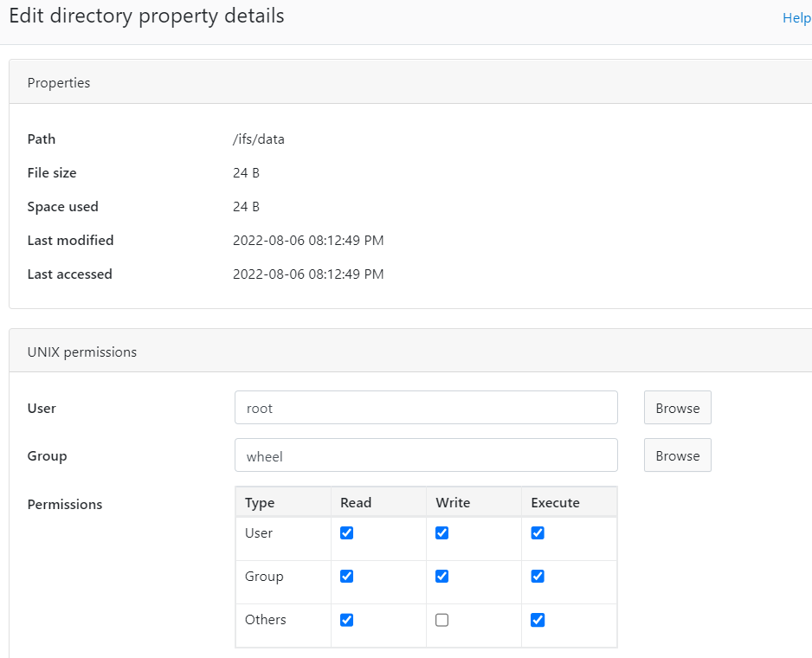
Task: Click the Browse button next to User
Action: tap(677, 407)
